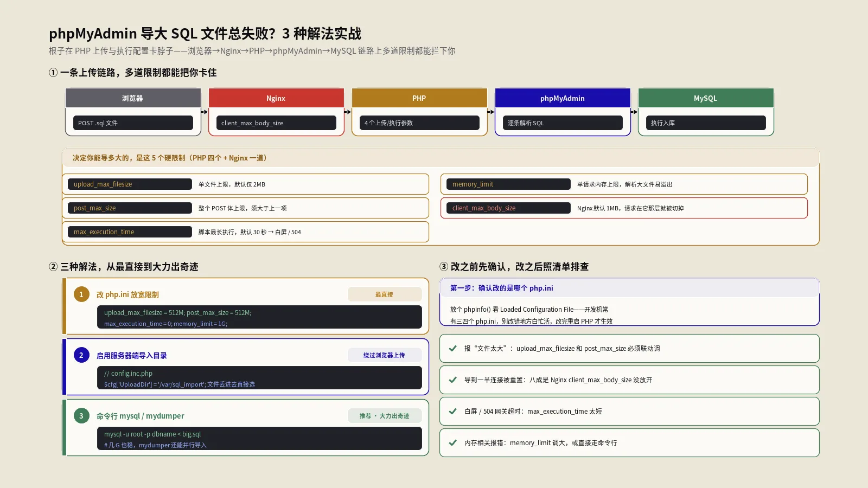This screenshot has height=488, width=868.
Task: Select the 推荐 · 大力出奇迹 badge
Action: coord(385,416)
